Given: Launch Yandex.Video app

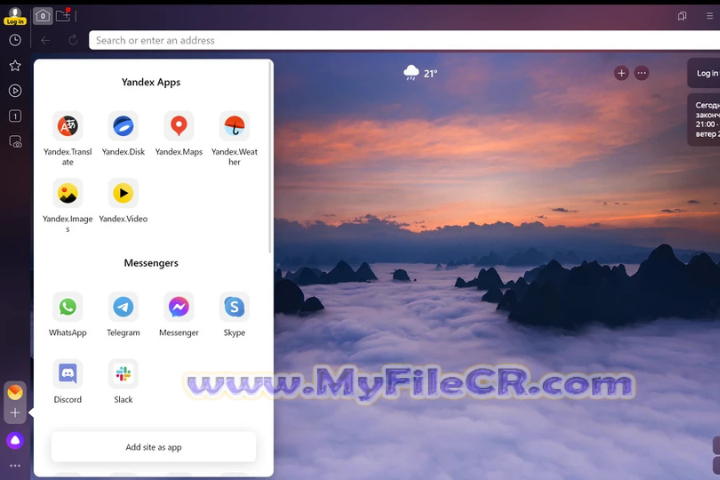Looking at the screenshot, I should [x=123, y=201].
